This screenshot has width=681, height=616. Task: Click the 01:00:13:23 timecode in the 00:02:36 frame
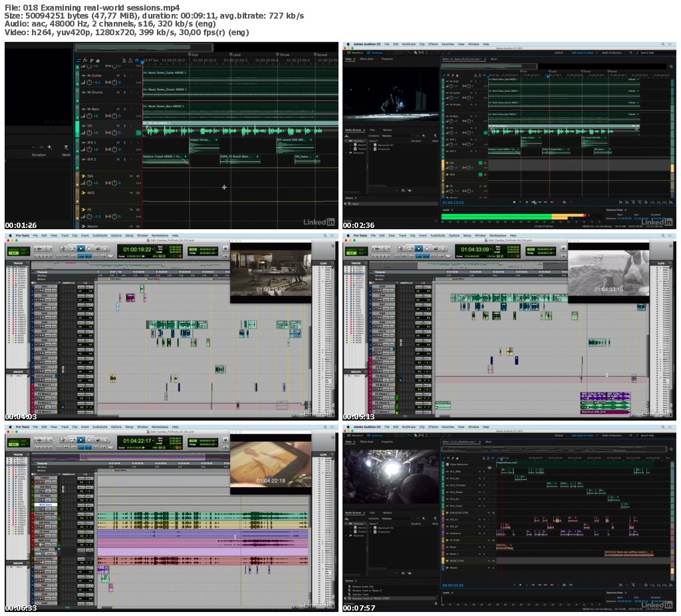coord(453,203)
